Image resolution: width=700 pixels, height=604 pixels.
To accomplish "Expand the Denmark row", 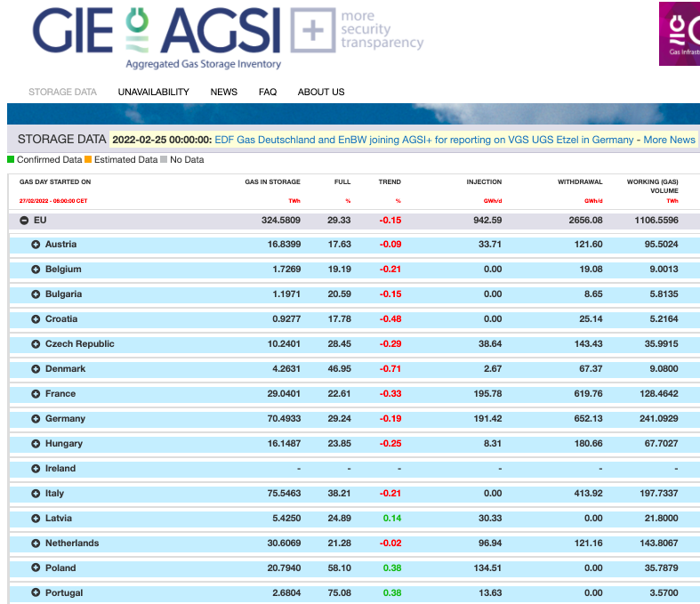I will tap(36, 369).
